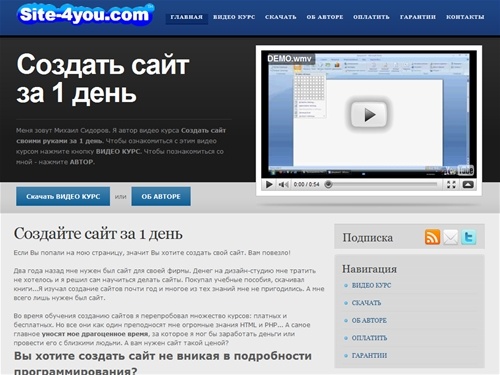Open ГАРАНТИИ link in Навигация sidebar
This screenshot has height=375, width=500.
(x=369, y=356)
